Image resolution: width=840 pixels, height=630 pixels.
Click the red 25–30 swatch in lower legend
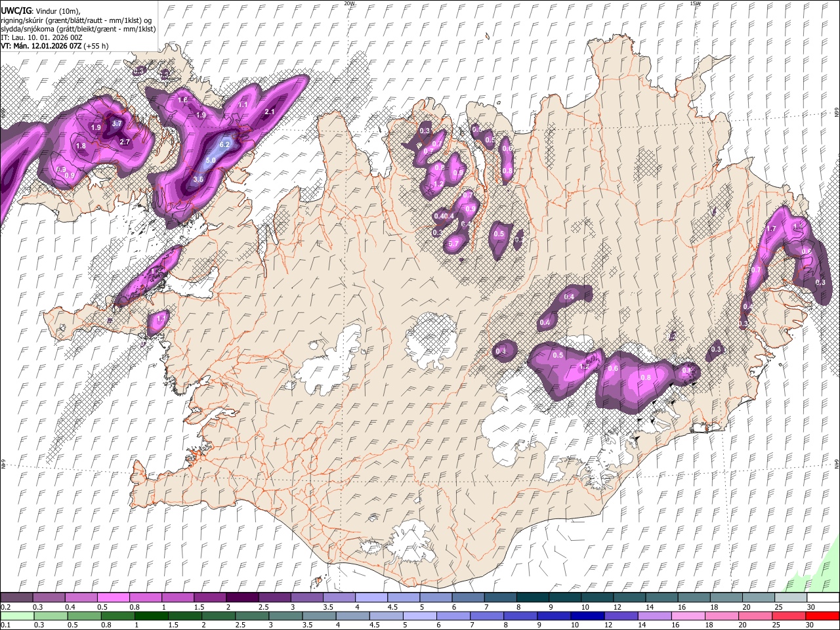[789, 616]
